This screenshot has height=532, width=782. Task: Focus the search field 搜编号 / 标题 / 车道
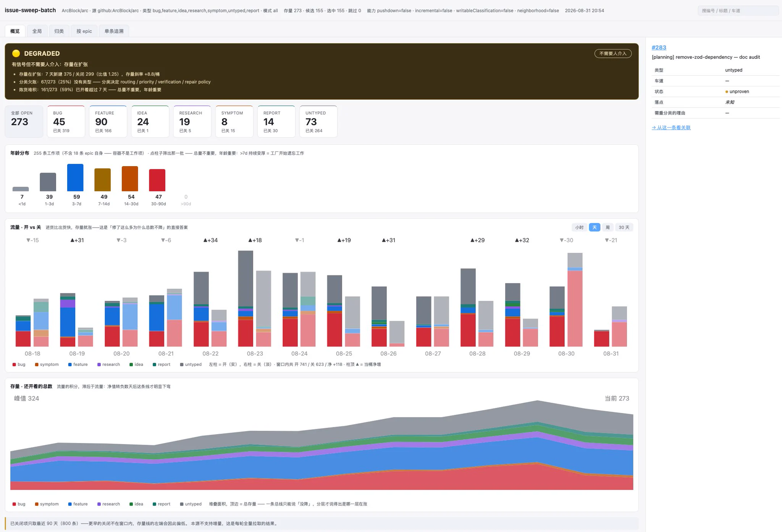[x=738, y=11]
